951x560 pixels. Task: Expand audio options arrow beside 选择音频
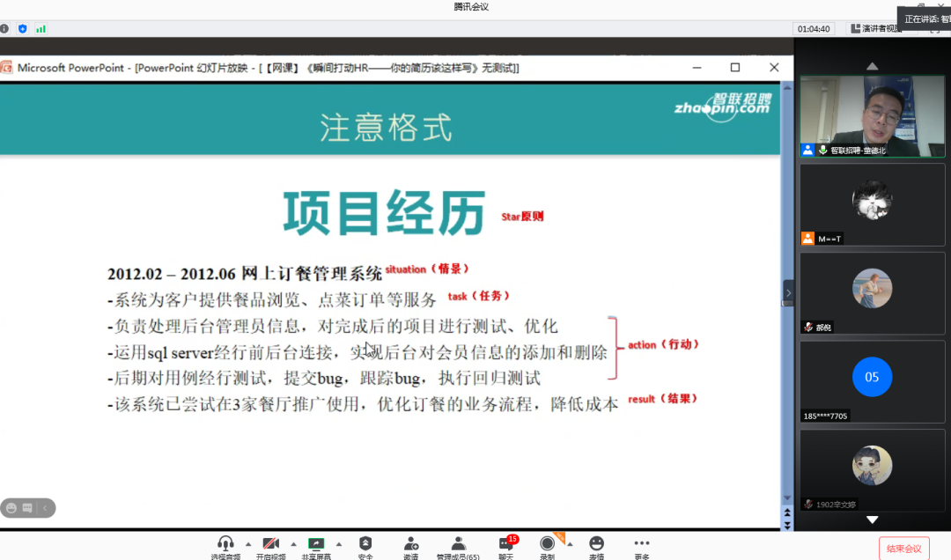[x=248, y=543]
